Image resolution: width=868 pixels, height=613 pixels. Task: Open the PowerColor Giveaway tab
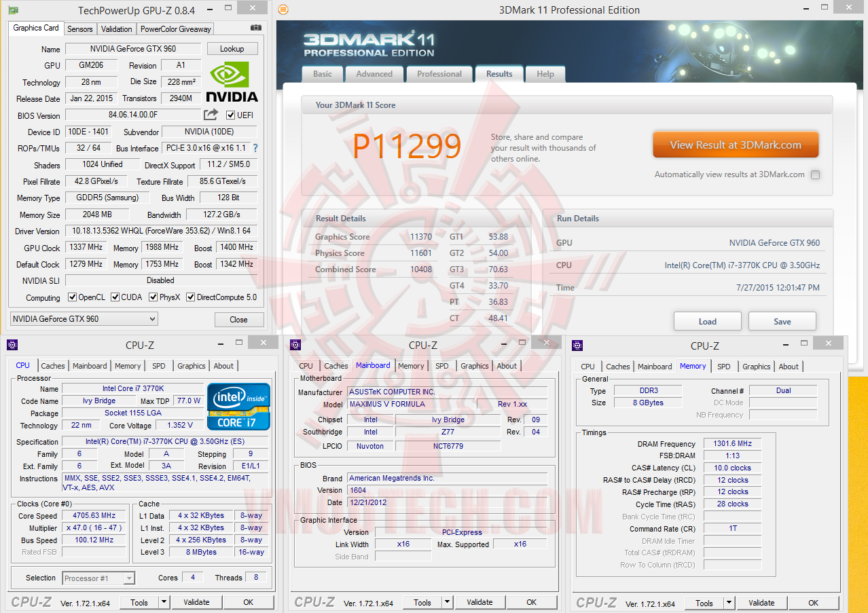tap(175, 29)
